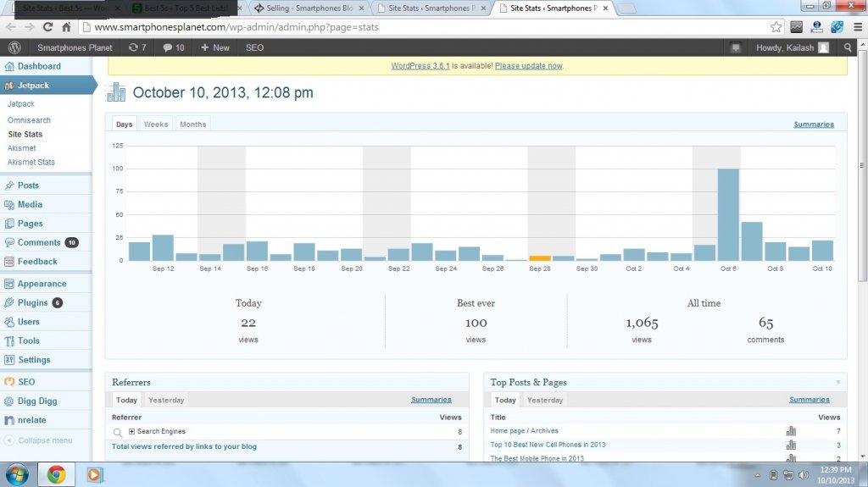The width and height of the screenshot is (868, 487).
Task: Open the Akismet Stats submenu item
Action: [x=31, y=162]
